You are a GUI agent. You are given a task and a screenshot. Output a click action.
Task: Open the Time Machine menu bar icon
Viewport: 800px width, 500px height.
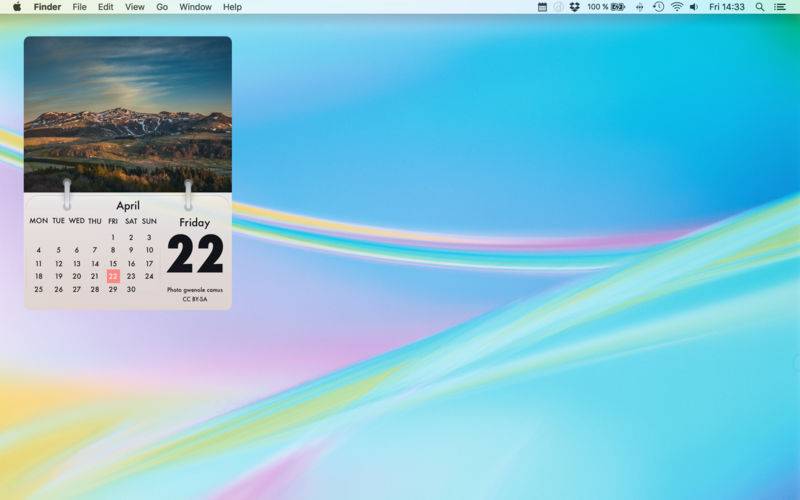click(659, 7)
